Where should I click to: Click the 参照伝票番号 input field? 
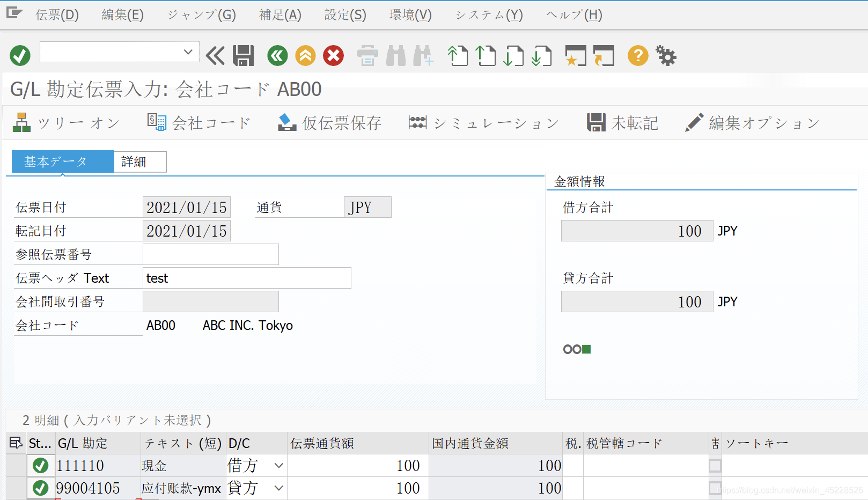click(211, 254)
